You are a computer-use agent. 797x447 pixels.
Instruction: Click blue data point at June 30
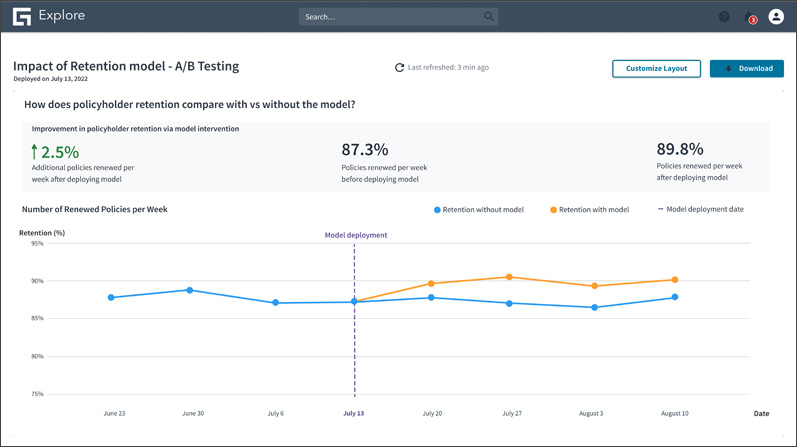click(190, 291)
